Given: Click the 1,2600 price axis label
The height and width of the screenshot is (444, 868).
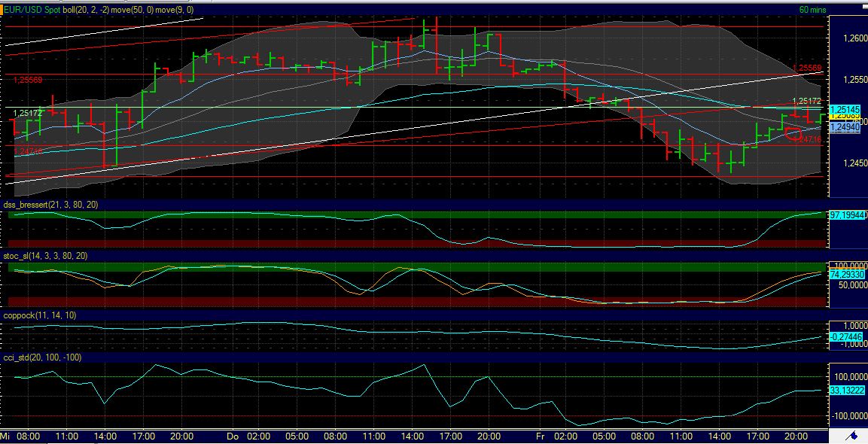Looking at the screenshot, I should coord(855,38).
